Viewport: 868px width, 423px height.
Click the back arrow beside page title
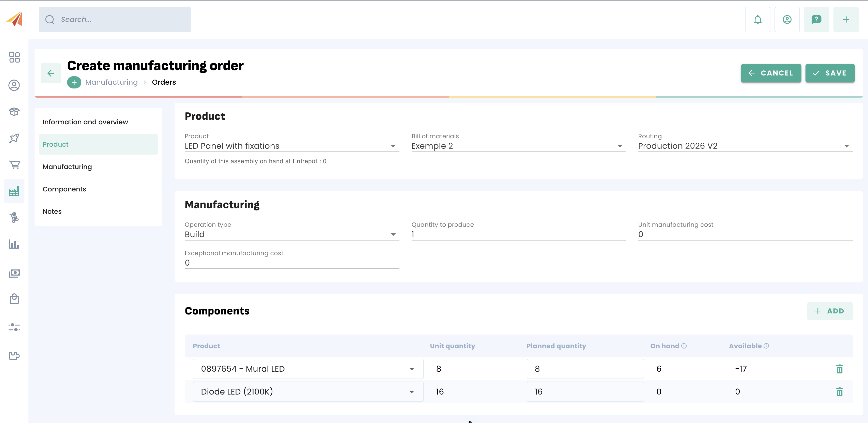tap(51, 73)
